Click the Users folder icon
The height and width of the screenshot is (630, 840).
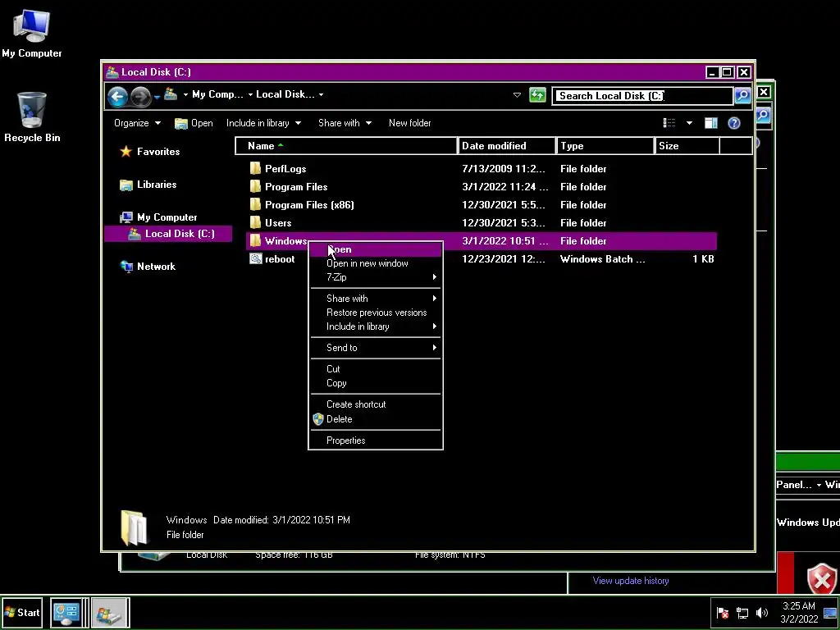[x=256, y=223]
